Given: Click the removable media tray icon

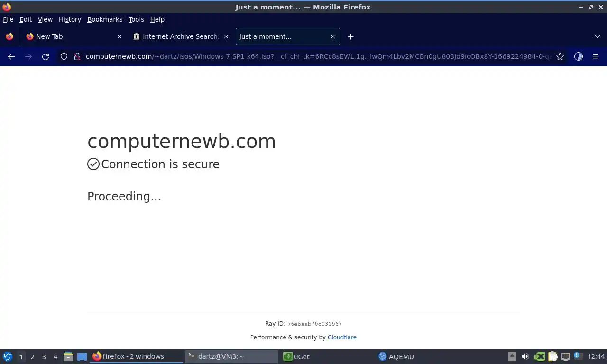Looking at the screenshot, I should [512, 356].
